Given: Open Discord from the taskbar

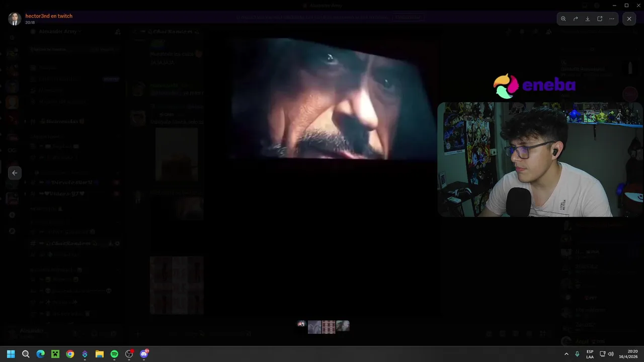Looking at the screenshot, I should point(144,354).
